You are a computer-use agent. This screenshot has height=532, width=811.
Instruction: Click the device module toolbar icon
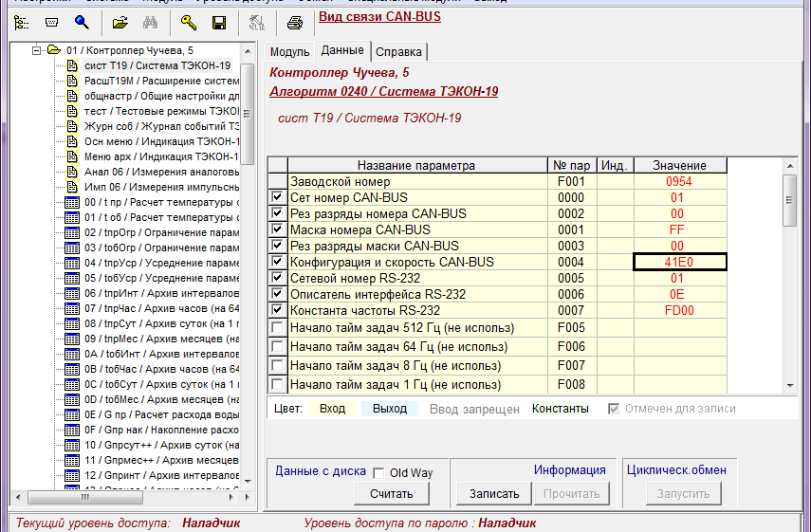click(x=52, y=22)
